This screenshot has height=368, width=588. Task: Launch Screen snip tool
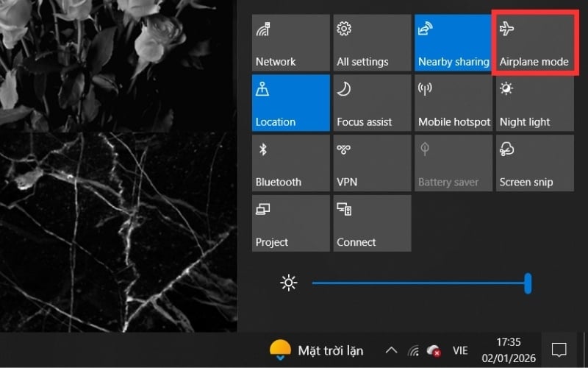click(x=534, y=164)
